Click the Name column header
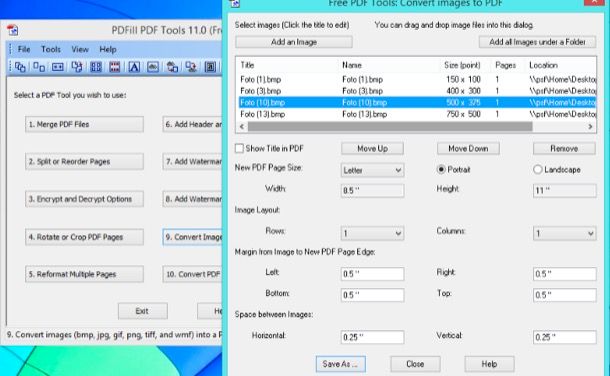The width and height of the screenshot is (610, 376). [x=352, y=65]
